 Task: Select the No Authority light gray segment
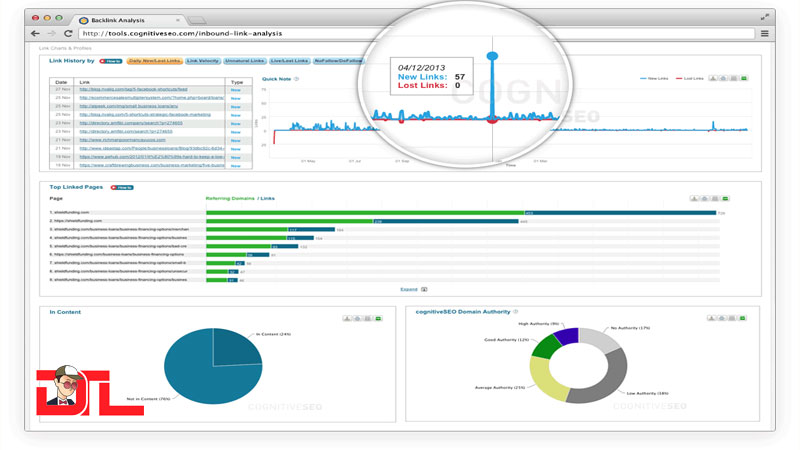click(600, 340)
